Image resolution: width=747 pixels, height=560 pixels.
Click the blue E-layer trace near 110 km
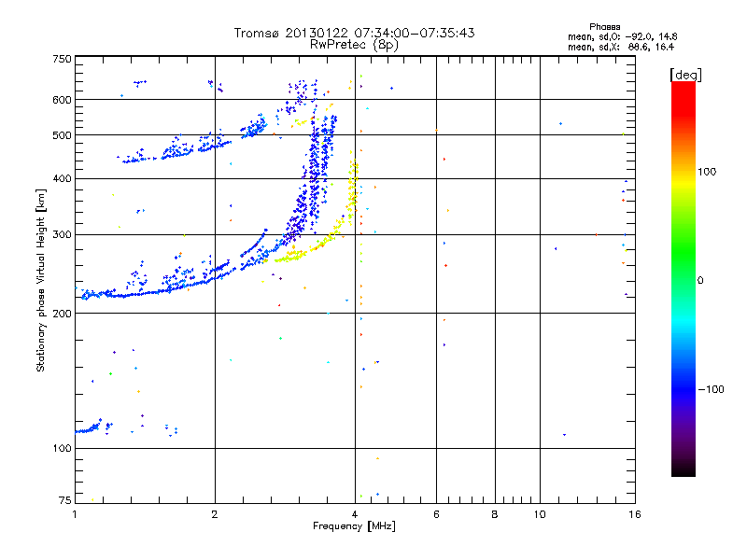(x=88, y=429)
